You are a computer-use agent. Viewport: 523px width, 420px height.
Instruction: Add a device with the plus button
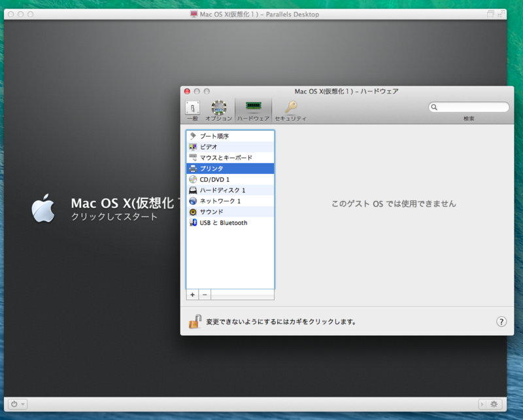(192, 295)
